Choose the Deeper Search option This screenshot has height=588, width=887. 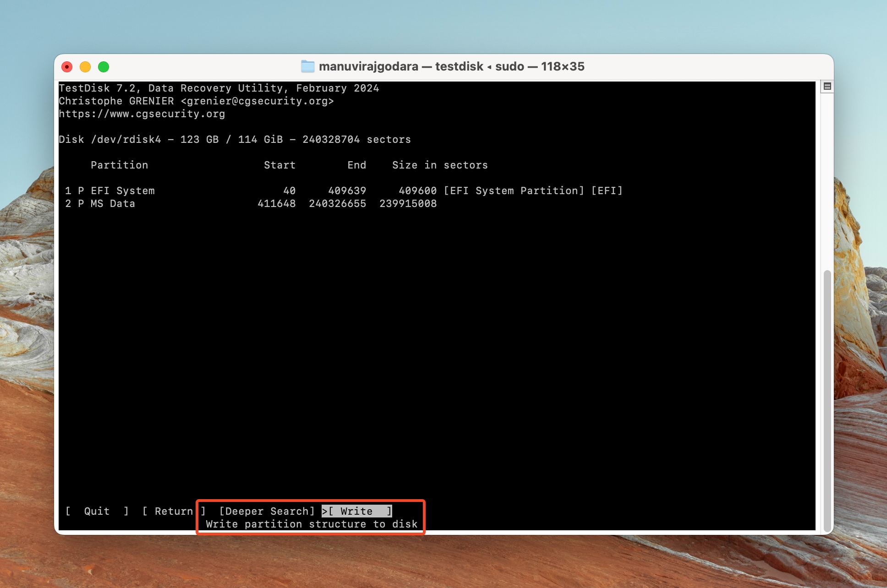[267, 511]
